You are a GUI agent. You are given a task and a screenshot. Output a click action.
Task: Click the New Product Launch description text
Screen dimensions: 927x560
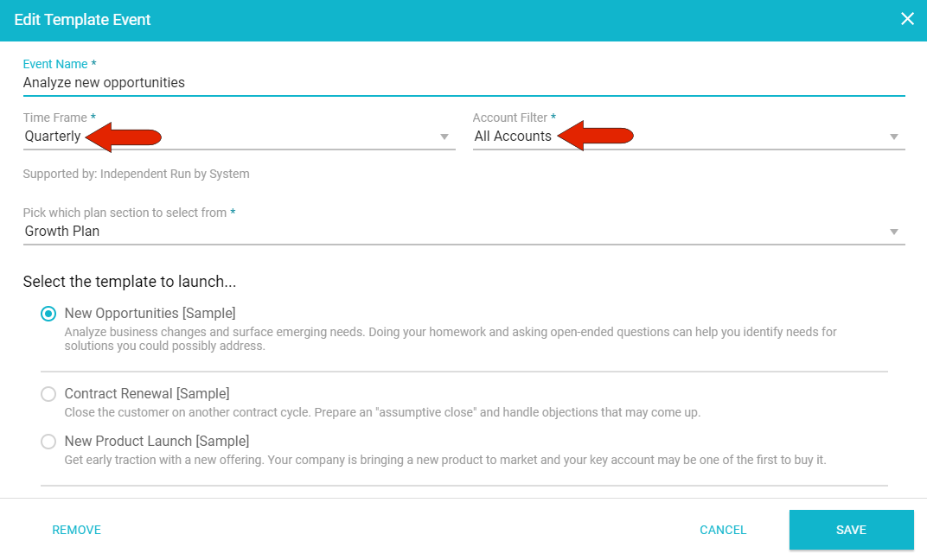click(445, 460)
